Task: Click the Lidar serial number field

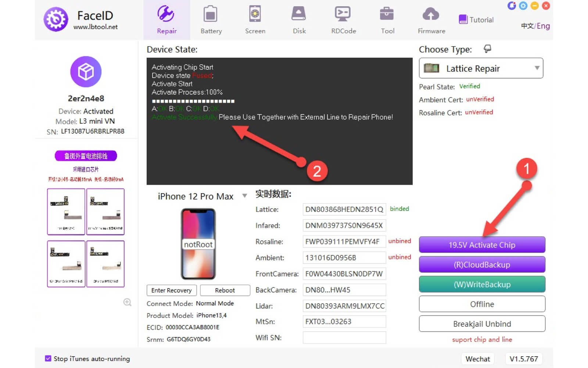Action: coord(344,306)
